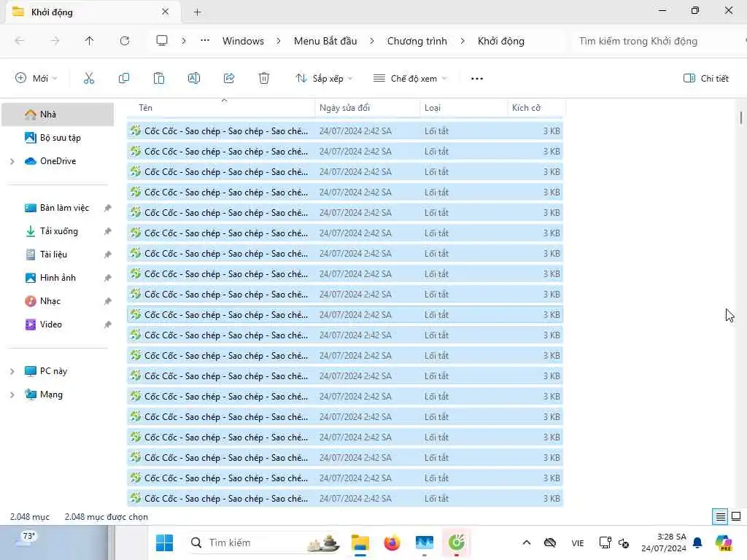Switch to large thumbnails view icon

736,516
